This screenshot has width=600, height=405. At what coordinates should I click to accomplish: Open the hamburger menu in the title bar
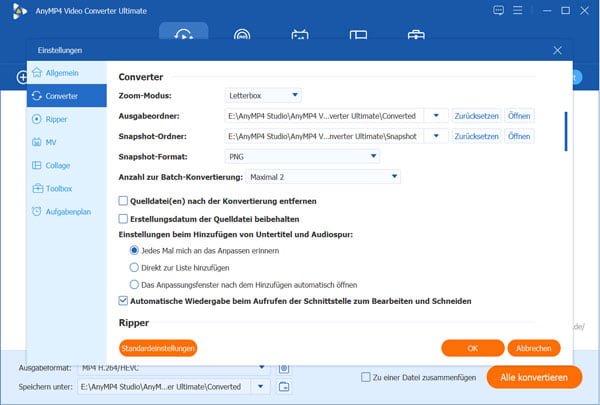(518, 10)
